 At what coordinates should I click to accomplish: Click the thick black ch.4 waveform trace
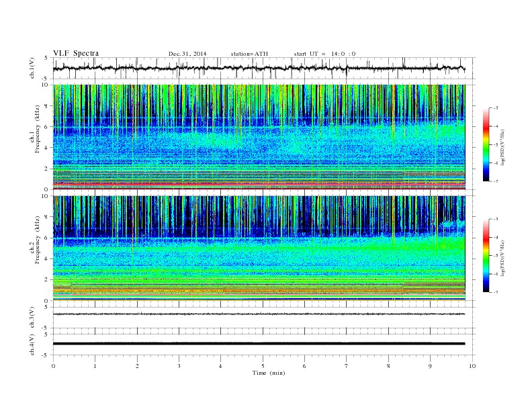(x=259, y=344)
